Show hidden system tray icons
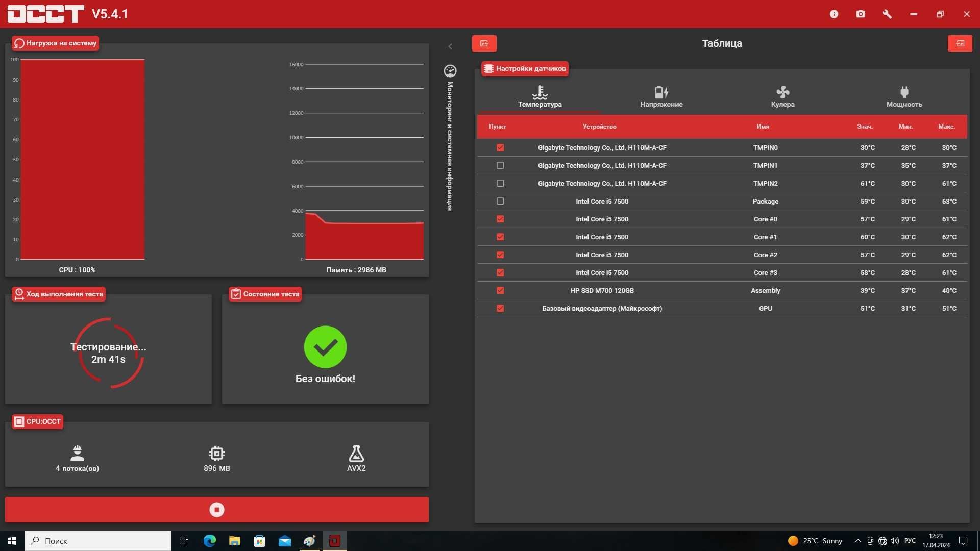 pos(858,541)
